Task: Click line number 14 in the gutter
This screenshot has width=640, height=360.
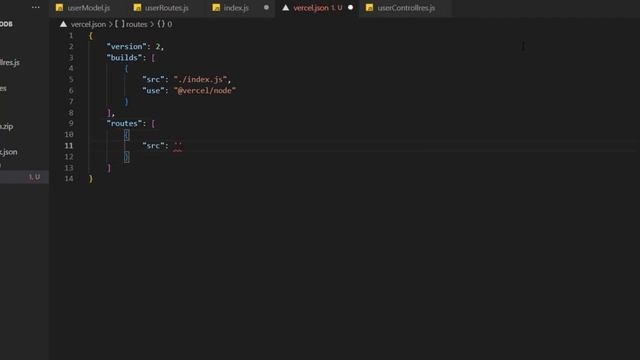Action: click(x=69, y=179)
